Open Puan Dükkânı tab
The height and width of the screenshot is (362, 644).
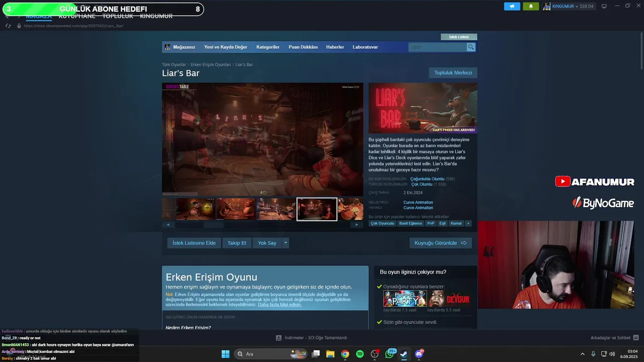tap(303, 47)
